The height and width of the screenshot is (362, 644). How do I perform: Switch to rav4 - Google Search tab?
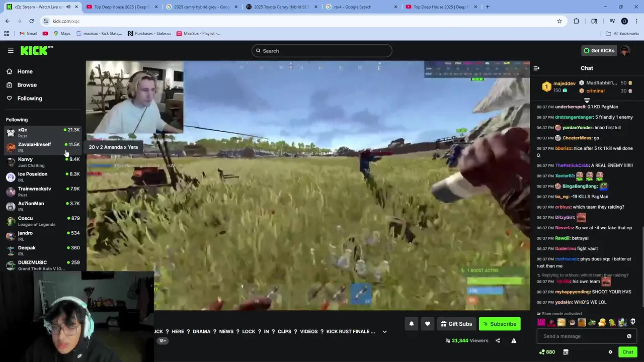pyautogui.click(x=361, y=7)
